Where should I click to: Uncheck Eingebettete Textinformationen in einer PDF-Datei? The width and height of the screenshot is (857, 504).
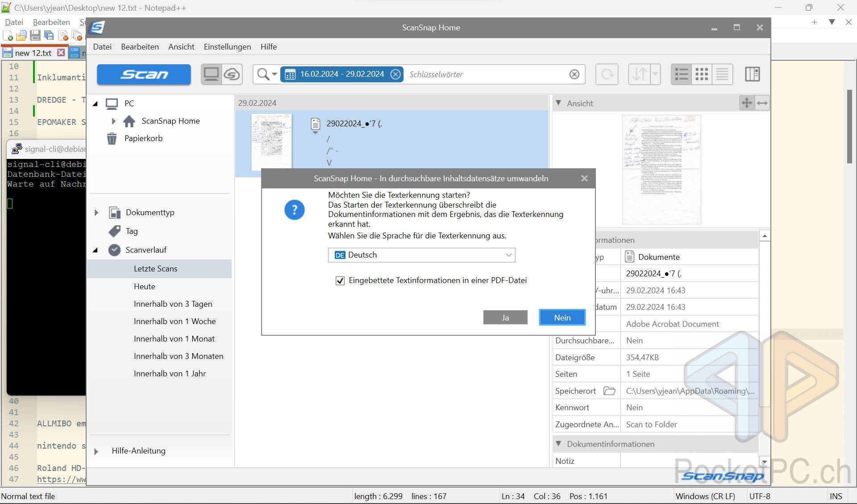tap(340, 281)
